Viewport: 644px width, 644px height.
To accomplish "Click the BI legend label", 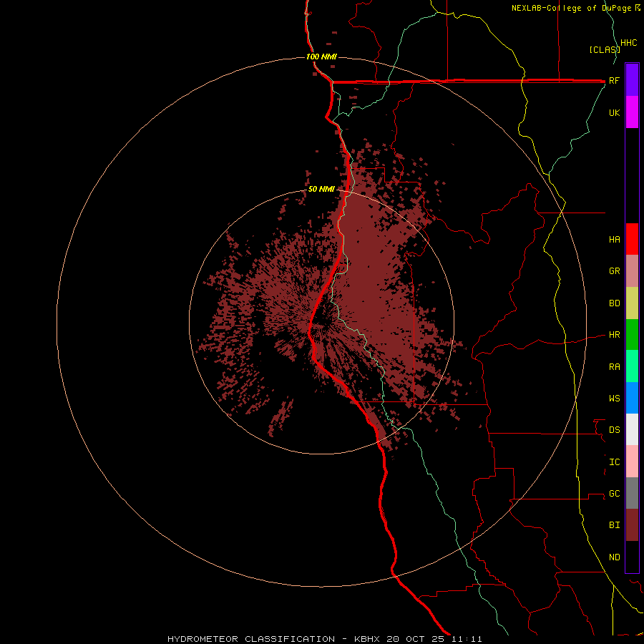I will coord(614,525).
